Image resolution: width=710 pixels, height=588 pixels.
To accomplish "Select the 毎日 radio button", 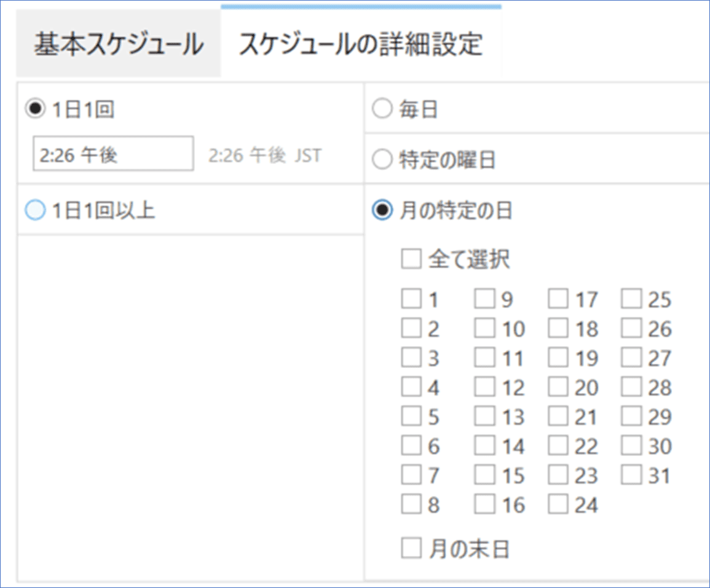I will (382, 108).
